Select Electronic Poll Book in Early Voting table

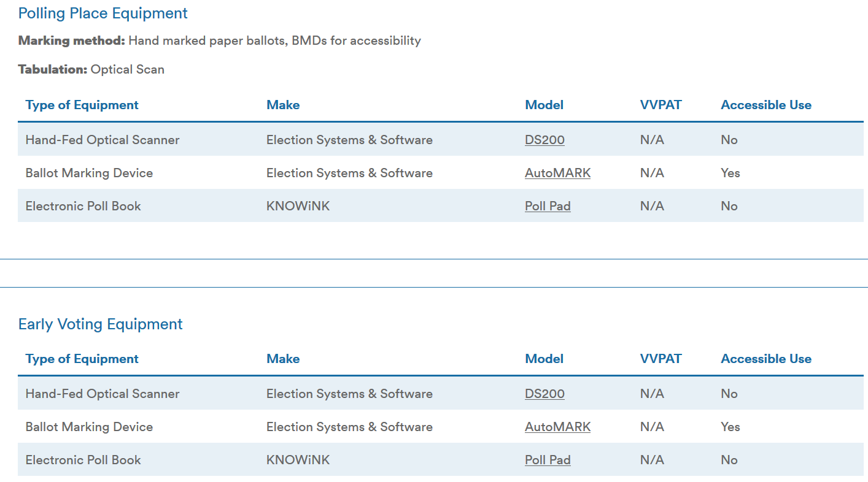click(83, 460)
